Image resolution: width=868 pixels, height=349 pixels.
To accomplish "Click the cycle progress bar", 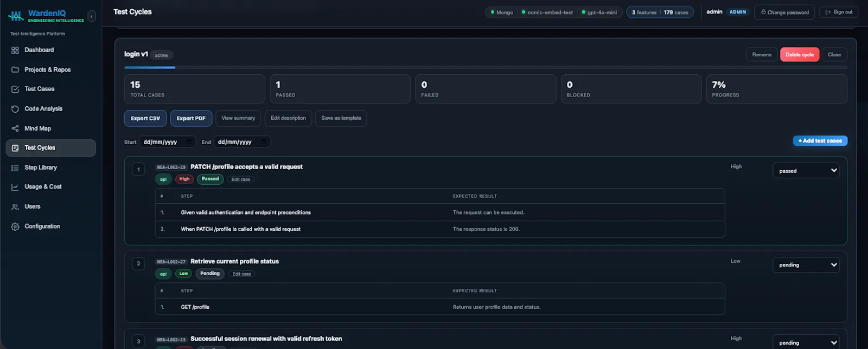I will click(486, 68).
